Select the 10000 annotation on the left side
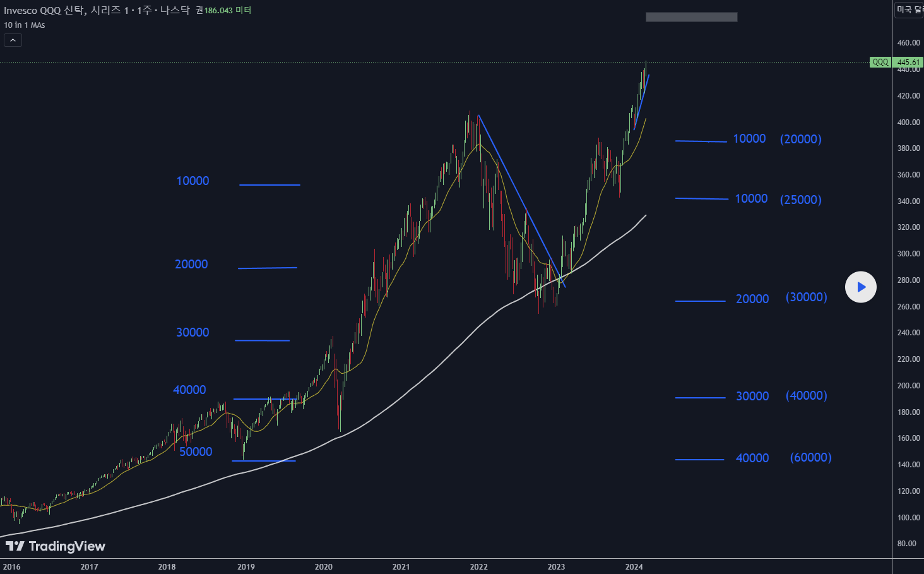The image size is (924, 574). tap(192, 181)
